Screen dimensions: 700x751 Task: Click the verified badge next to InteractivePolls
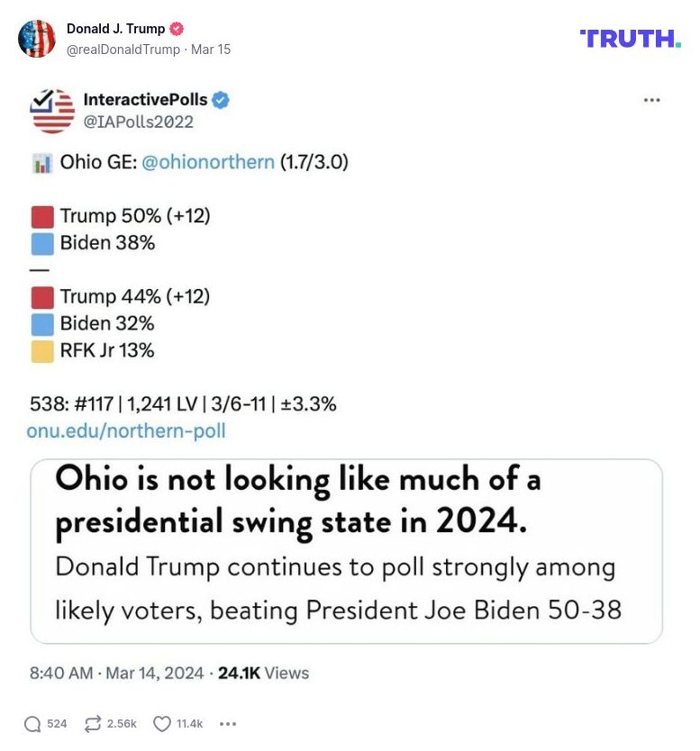[220, 102]
